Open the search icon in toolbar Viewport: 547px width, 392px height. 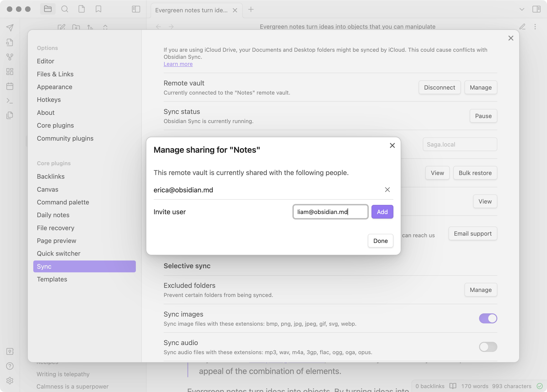click(x=65, y=9)
